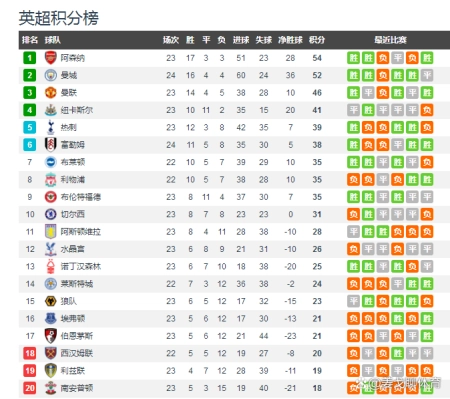
Task: Click Liverpool's first recent 负 result badge
Action: point(353,180)
